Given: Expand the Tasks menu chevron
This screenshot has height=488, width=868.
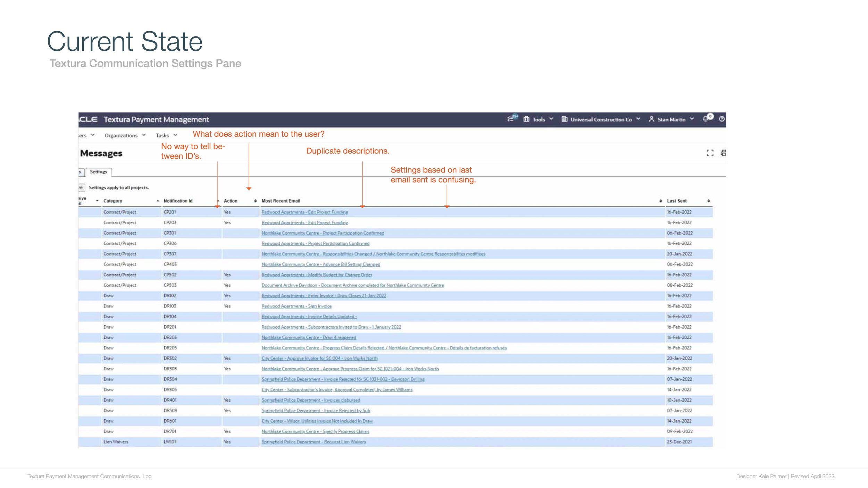Looking at the screenshot, I should pyautogui.click(x=175, y=135).
